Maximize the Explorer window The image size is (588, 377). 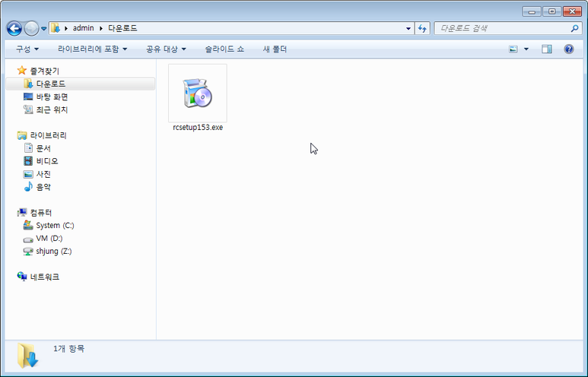551,11
